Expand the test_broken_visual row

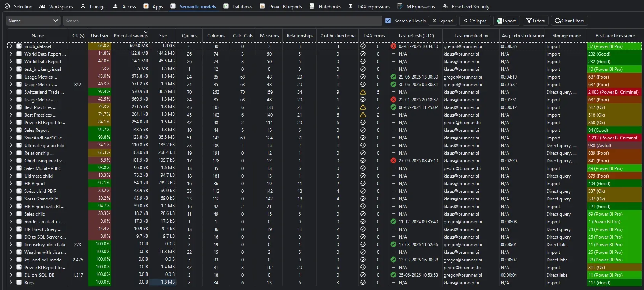click(x=11, y=69)
